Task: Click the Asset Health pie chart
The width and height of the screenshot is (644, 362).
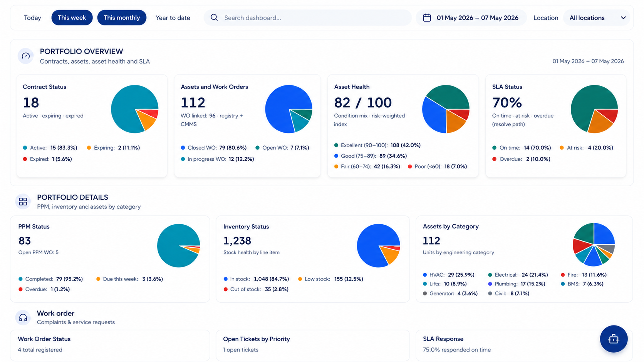Action: pos(446,109)
